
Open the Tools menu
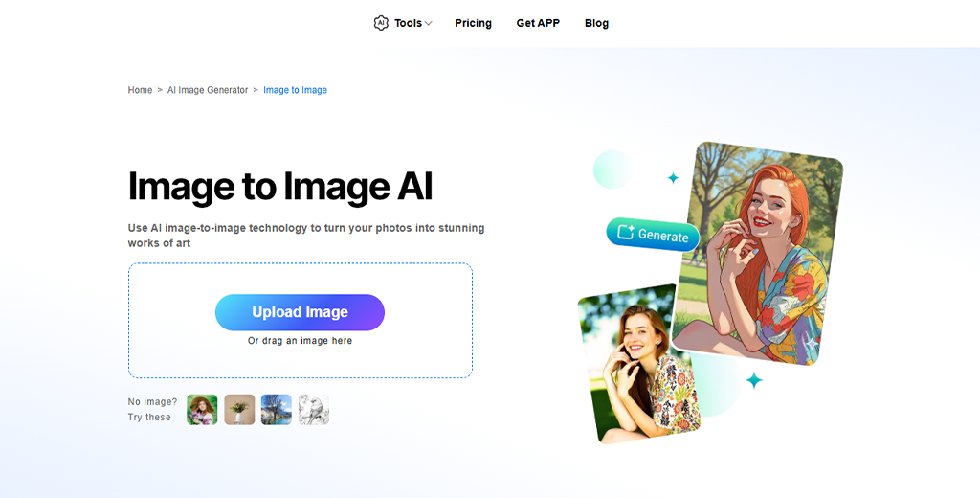tap(408, 23)
